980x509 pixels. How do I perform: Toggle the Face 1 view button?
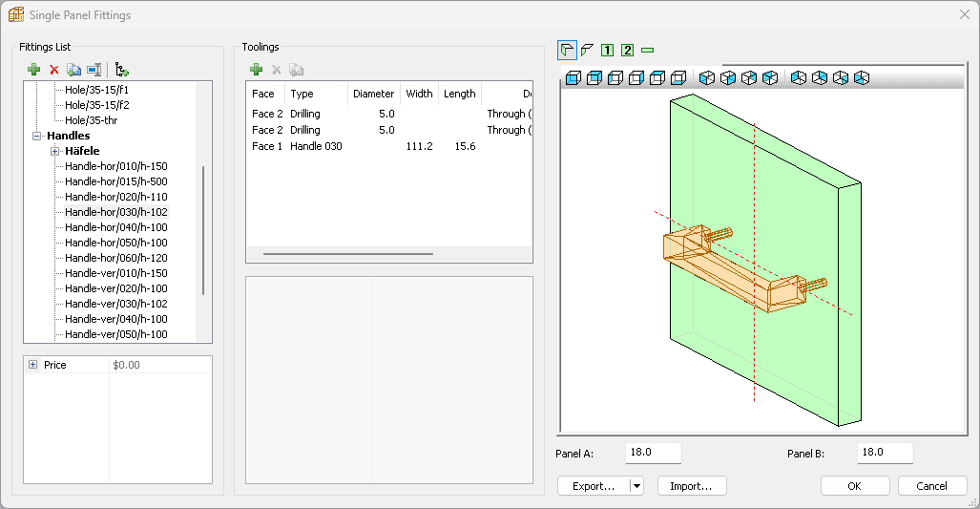(x=607, y=50)
